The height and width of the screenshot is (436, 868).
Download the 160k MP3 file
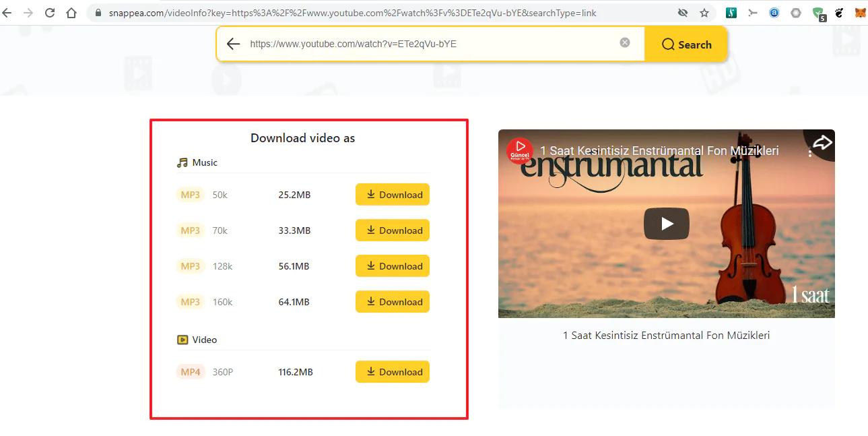[x=393, y=302]
